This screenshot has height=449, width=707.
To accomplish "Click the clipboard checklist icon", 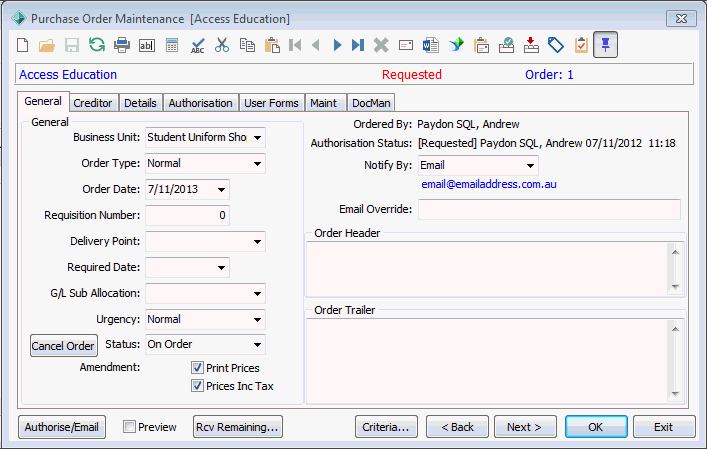I will tap(581, 45).
